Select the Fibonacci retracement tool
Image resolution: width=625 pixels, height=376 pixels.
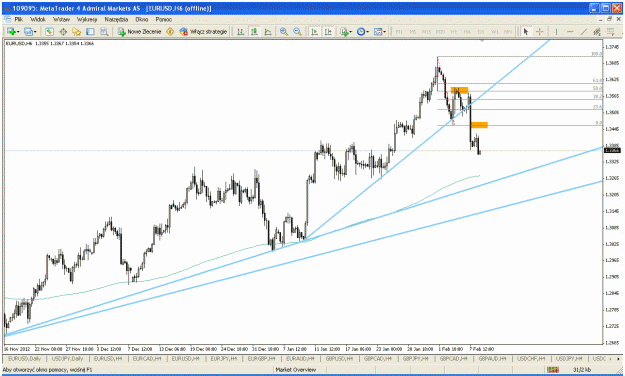click(611, 31)
